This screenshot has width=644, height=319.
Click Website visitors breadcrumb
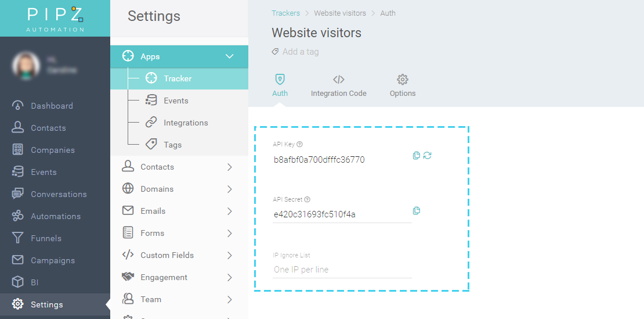pyautogui.click(x=340, y=13)
